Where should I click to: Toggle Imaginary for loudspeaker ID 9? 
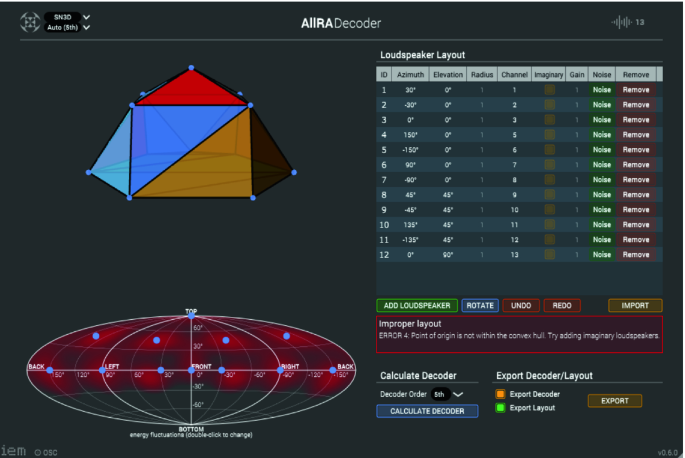549,210
